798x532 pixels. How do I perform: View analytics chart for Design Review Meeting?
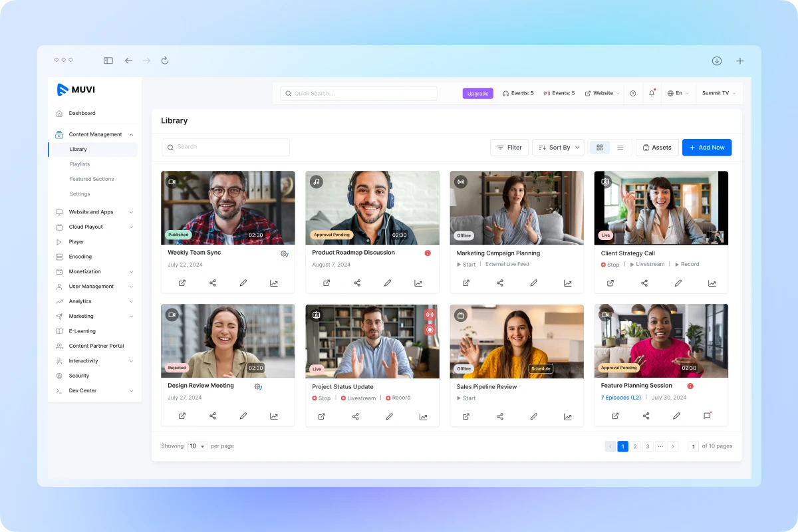pyautogui.click(x=273, y=416)
